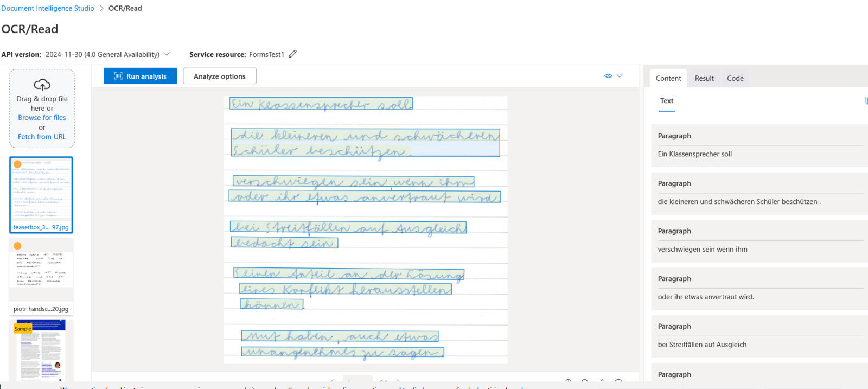Click the orange status dot on teaserbox thumbnail
The width and height of the screenshot is (868, 389).
click(x=17, y=164)
